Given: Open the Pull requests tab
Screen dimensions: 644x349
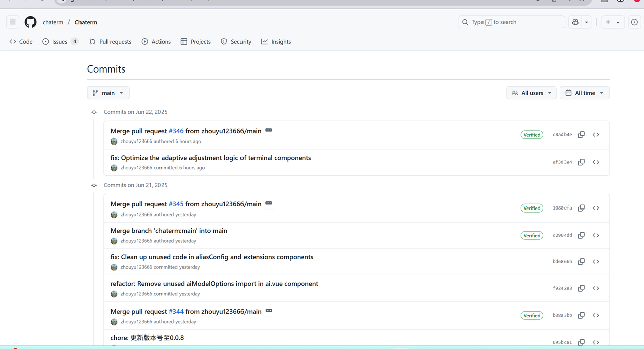Looking at the screenshot, I should 110,42.
